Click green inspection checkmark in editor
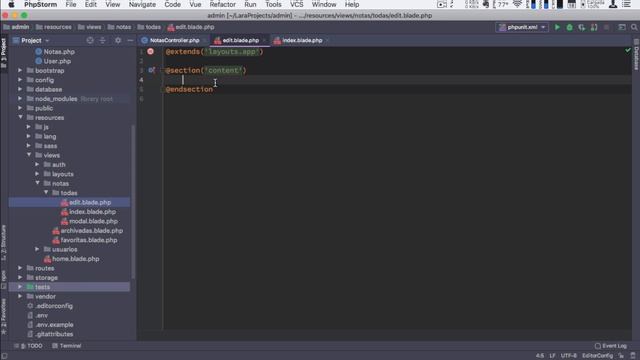This screenshot has height=360, width=640. tap(628, 50)
